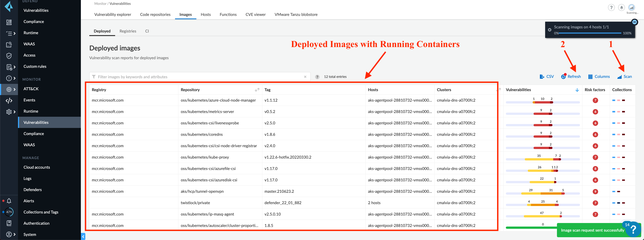Screen dimensions: 644x240
Task: Sort the table by the Vulnerabilities column arrow
Action: [x=577, y=90]
